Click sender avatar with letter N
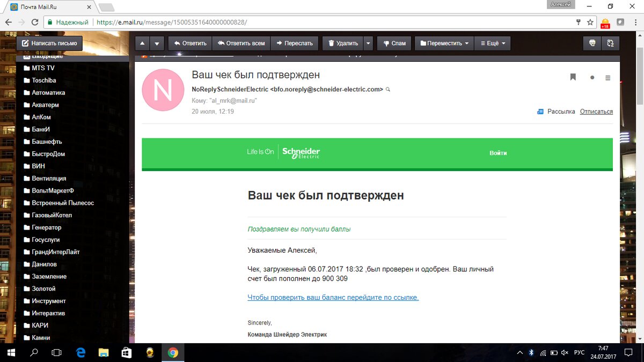Viewport: 644px width, 362px height. pyautogui.click(x=163, y=90)
